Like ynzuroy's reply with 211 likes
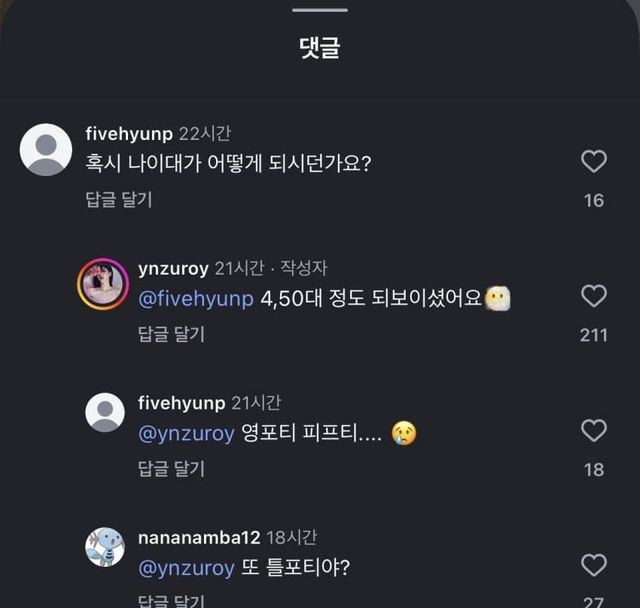 coord(594,296)
